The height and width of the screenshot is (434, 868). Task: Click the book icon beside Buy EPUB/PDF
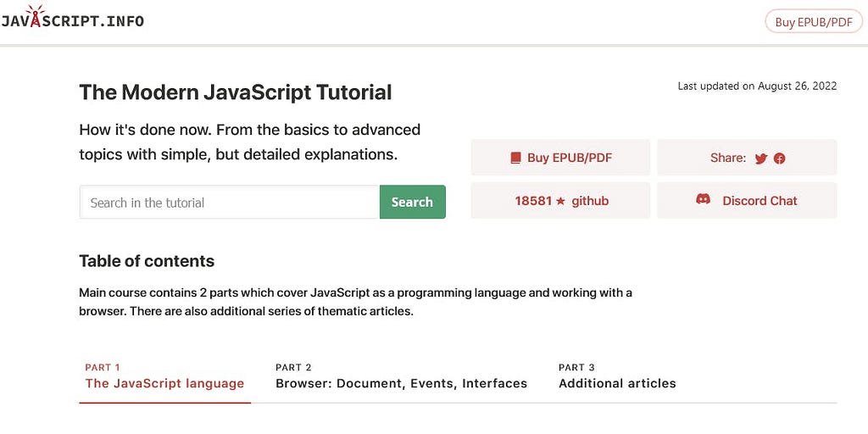click(x=516, y=159)
